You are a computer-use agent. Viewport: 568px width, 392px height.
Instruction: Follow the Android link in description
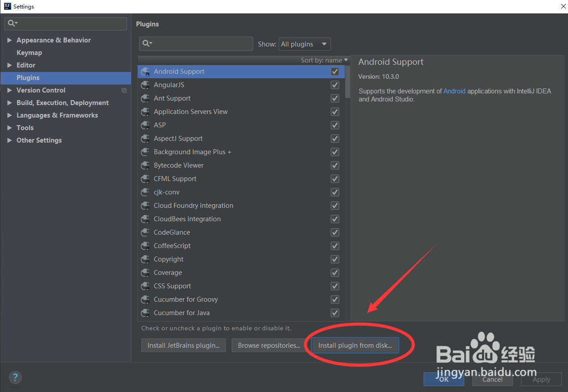454,91
